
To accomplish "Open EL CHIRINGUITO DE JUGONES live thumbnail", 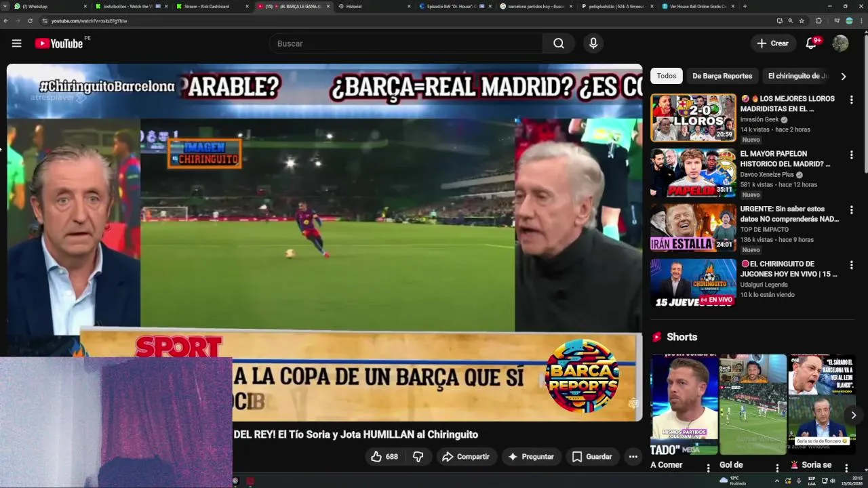I will coord(693,283).
